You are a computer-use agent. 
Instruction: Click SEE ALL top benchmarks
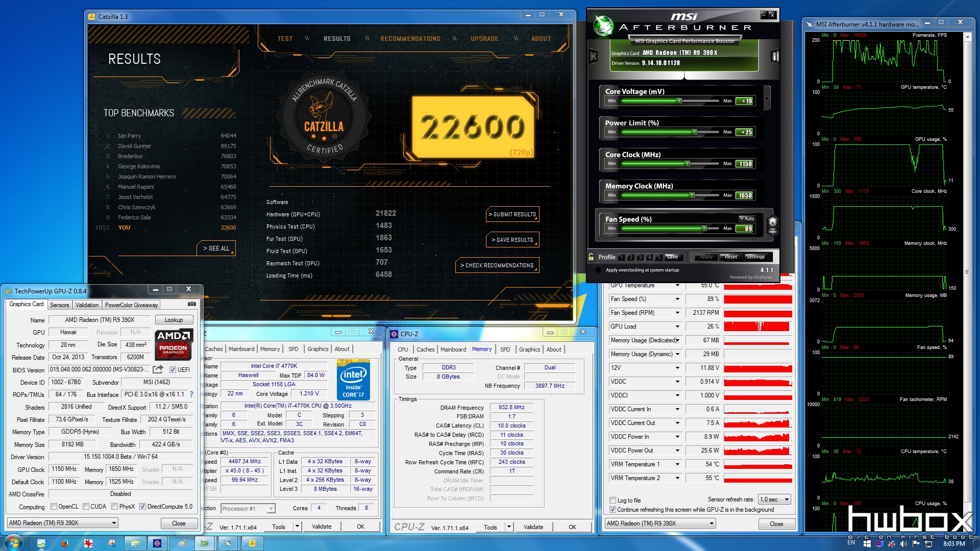pos(216,248)
